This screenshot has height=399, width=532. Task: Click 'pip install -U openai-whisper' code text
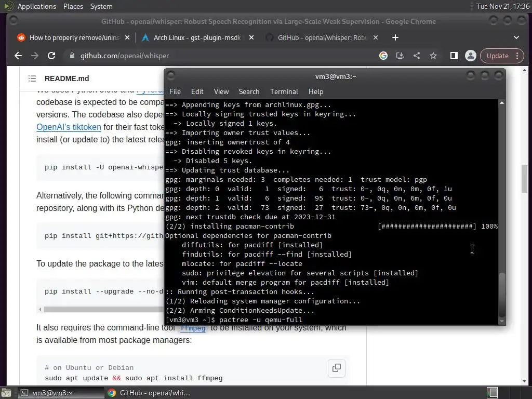pos(104,167)
